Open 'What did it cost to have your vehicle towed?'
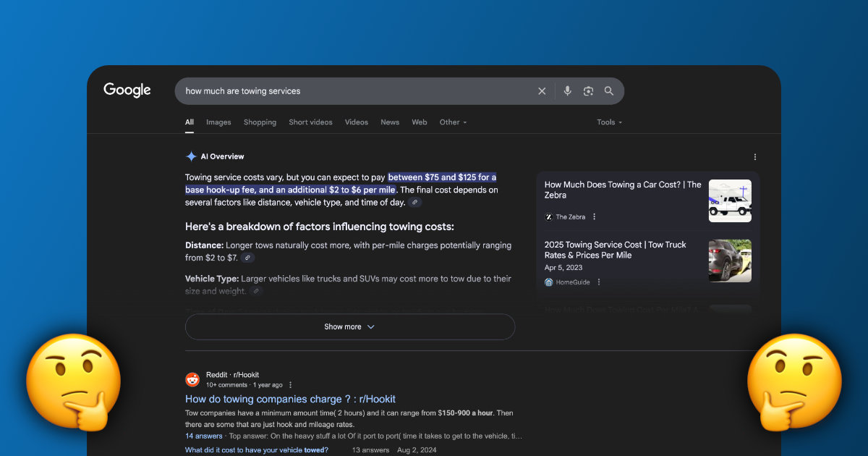Image resolution: width=868 pixels, height=456 pixels. point(256,450)
